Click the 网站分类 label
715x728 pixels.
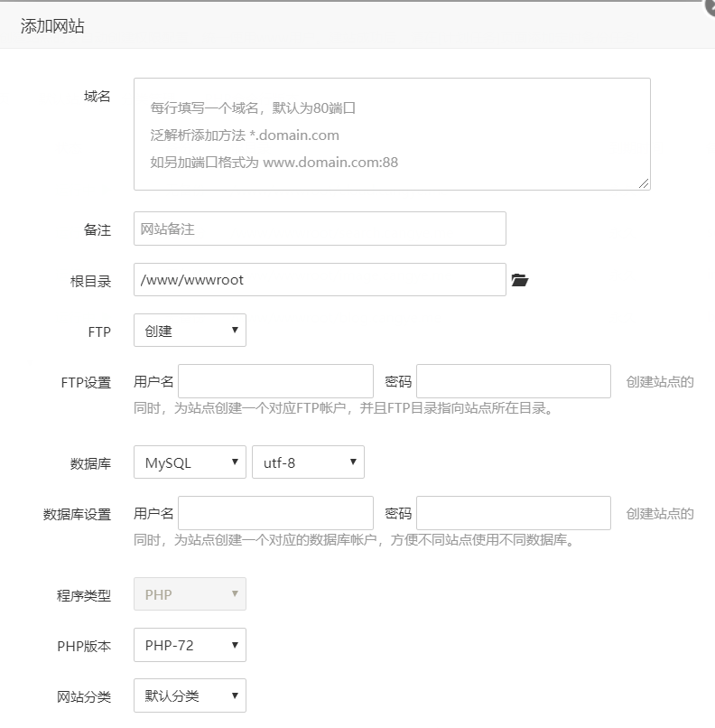84,697
